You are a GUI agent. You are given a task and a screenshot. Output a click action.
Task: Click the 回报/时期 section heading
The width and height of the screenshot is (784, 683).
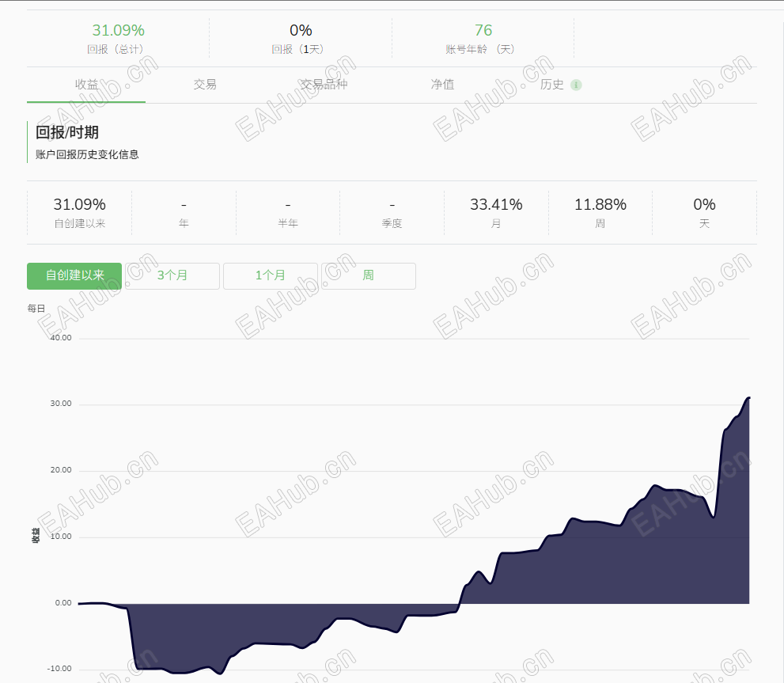[67, 132]
